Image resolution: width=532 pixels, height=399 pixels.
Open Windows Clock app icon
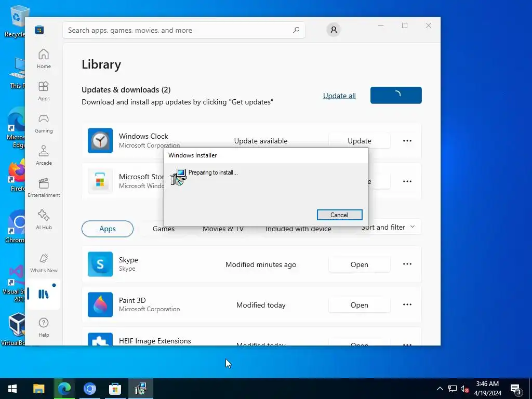click(100, 140)
